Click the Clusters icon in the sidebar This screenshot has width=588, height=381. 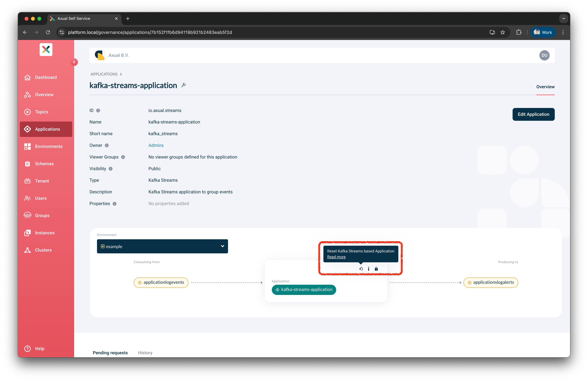(27, 250)
